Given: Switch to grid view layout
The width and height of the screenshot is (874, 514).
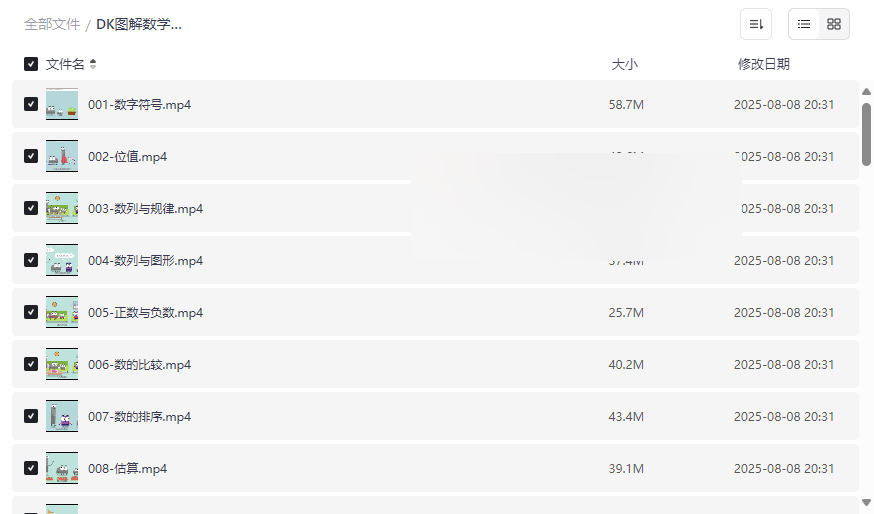Looking at the screenshot, I should coord(834,24).
